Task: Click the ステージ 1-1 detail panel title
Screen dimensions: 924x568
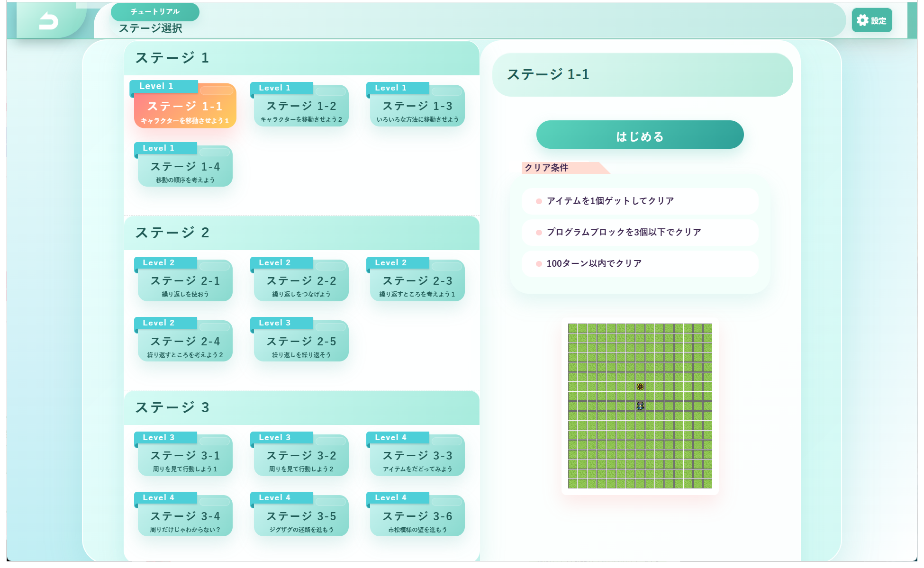Action: click(643, 75)
